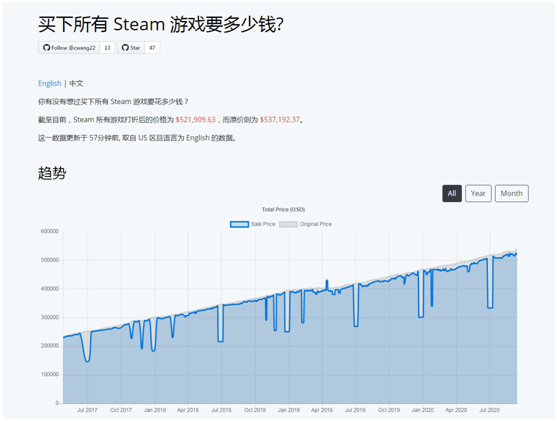Click the Apr 2018 axis label
557x421 pixels.
point(188,410)
